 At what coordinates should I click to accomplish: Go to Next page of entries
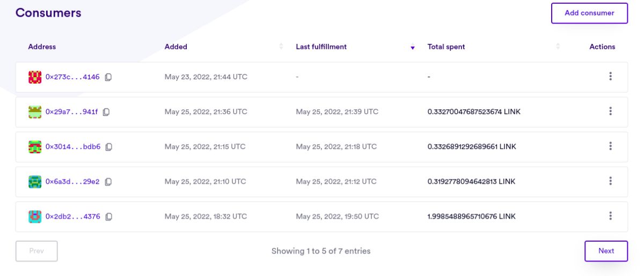click(x=606, y=251)
